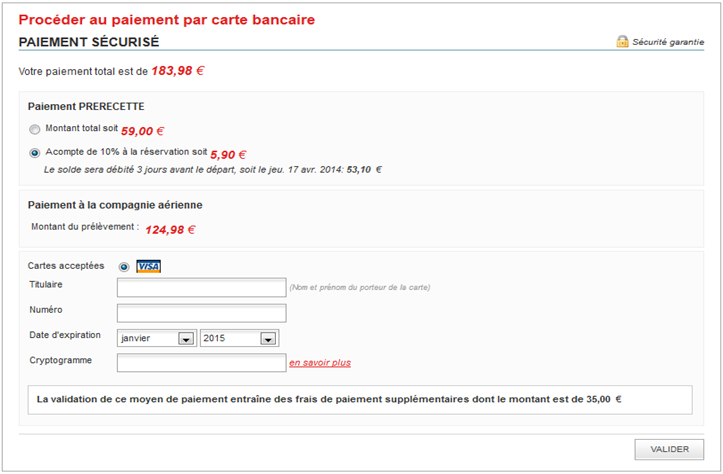723x474 pixels.
Task: Click the 'PAIEMENT SÉCURISÉ' heading
Action: (x=89, y=42)
